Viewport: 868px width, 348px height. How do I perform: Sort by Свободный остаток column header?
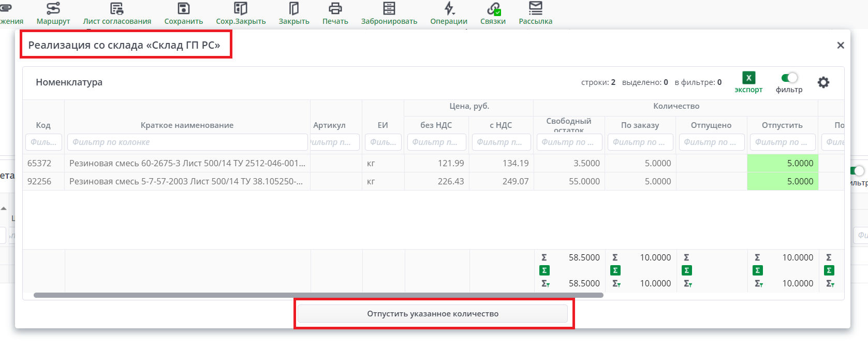pos(568,124)
